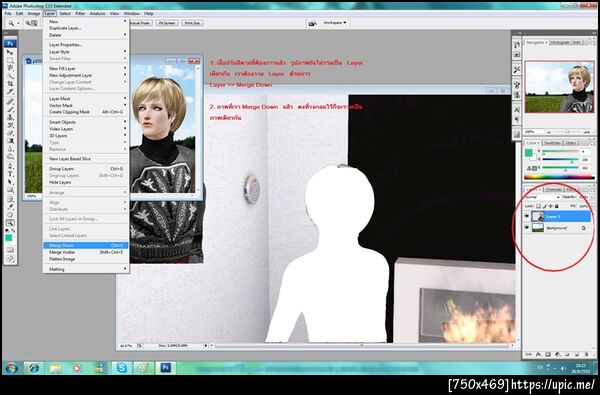
Task: Click the Windows Start button
Action: point(11,368)
